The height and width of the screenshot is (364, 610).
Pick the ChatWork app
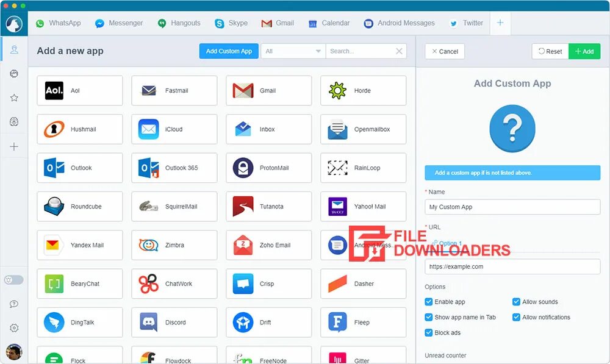tap(174, 284)
